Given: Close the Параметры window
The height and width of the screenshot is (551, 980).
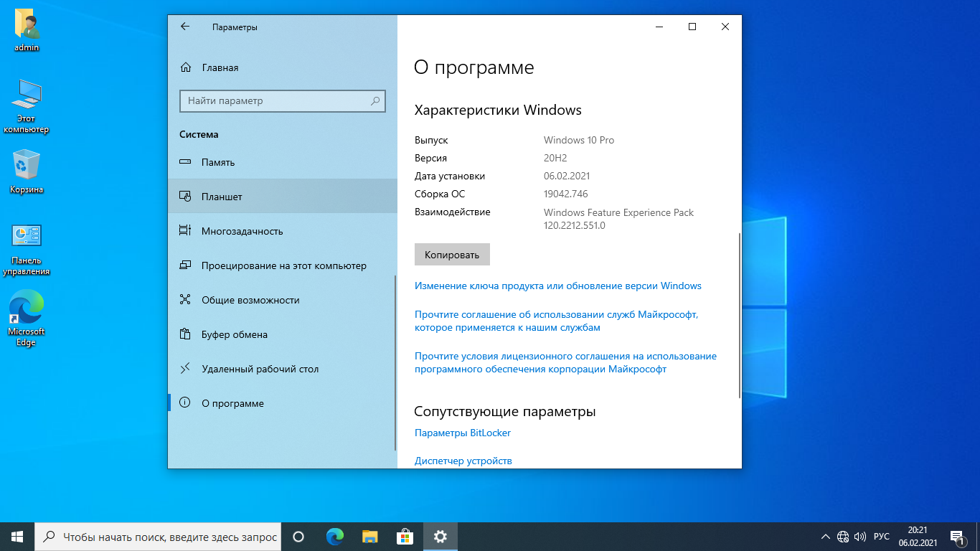Looking at the screenshot, I should [x=725, y=27].
